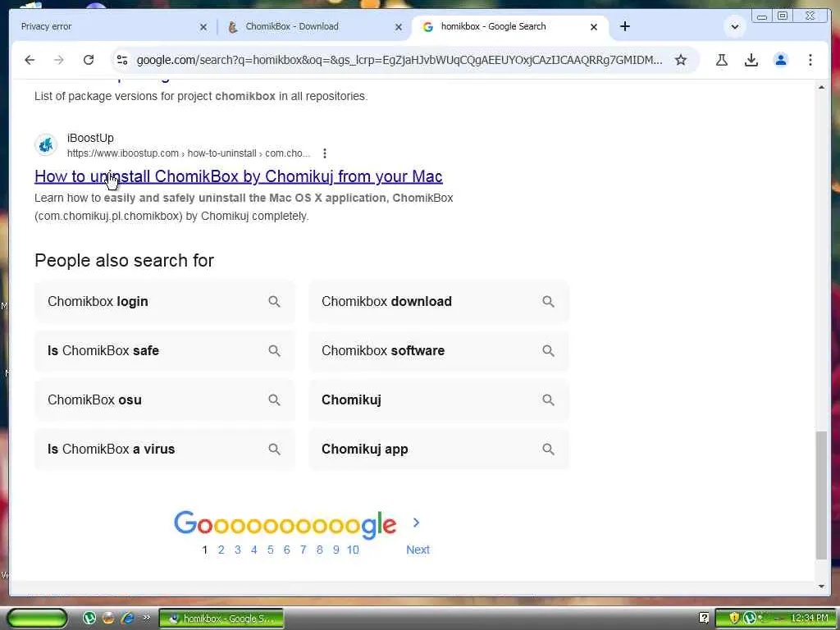
Task: Search for Chomikbox login
Action: click(x=164, y=302)
